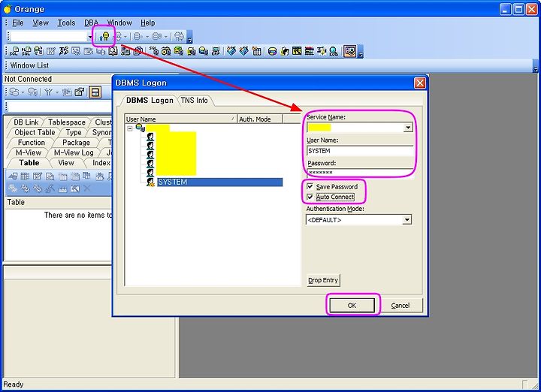Click the User Name field containing SYSTEM
The image size is (541, 392).
[x=360, y=151]
